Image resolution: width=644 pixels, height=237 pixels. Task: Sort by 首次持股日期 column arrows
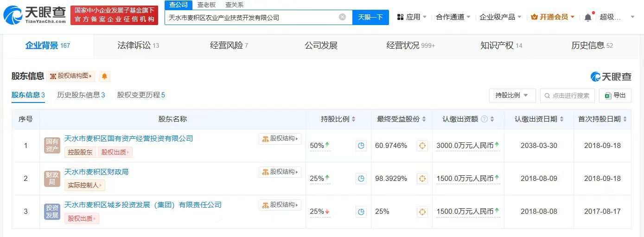click(625, 119)
